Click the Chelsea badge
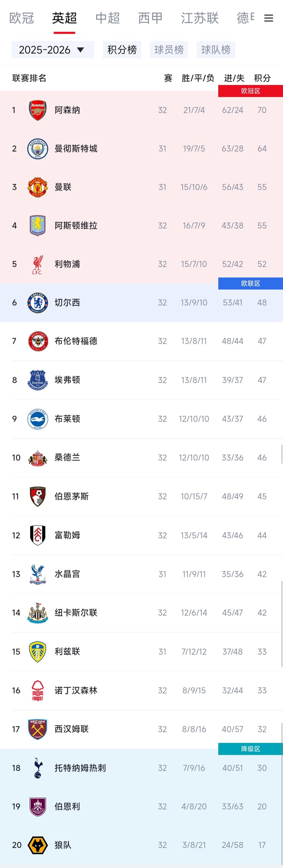Viewport: 283px width, 868px height. [x=38, y=303]
